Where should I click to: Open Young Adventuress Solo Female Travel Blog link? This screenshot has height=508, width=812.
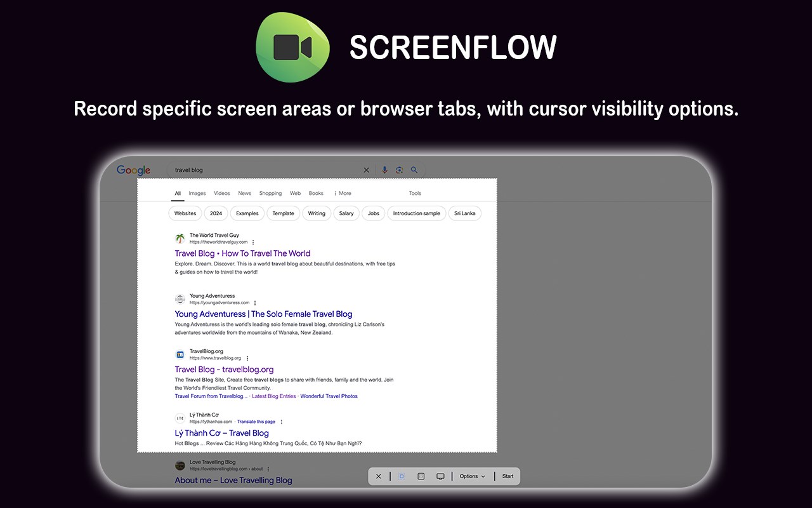[x=264, y=314]
